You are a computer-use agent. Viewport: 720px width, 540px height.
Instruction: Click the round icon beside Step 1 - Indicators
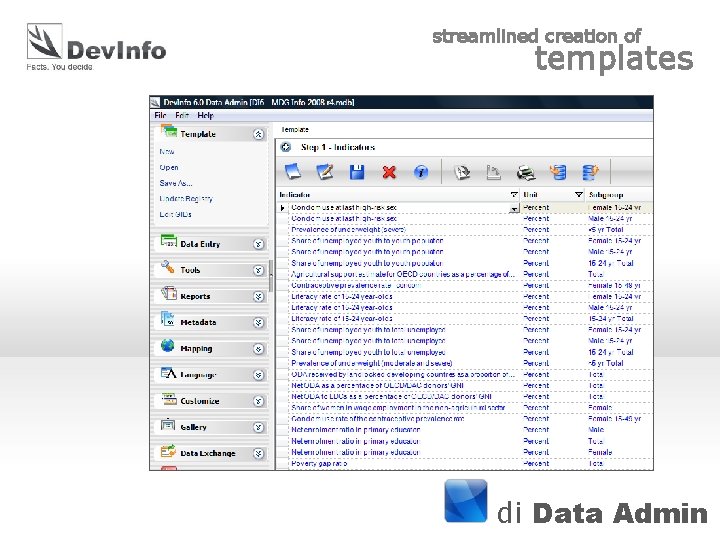pyautogui.click(x=286, y=147)
